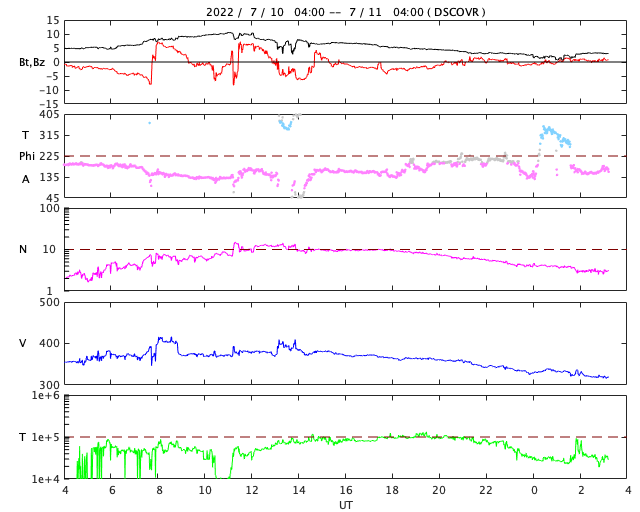Click the 100 tick on density axis
Image resolution: width=640 pixels, height=512 pixels.
click(x=49, y=209)
